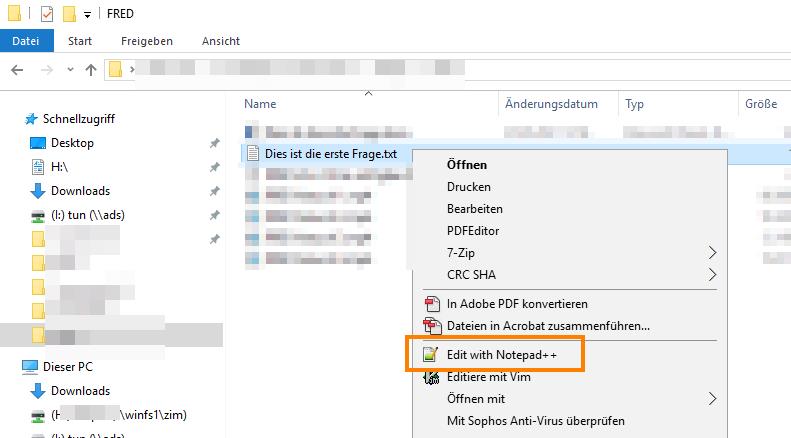Click the properties checkmark icon in title bar
The image size is (791, 438).
(47, 14)
